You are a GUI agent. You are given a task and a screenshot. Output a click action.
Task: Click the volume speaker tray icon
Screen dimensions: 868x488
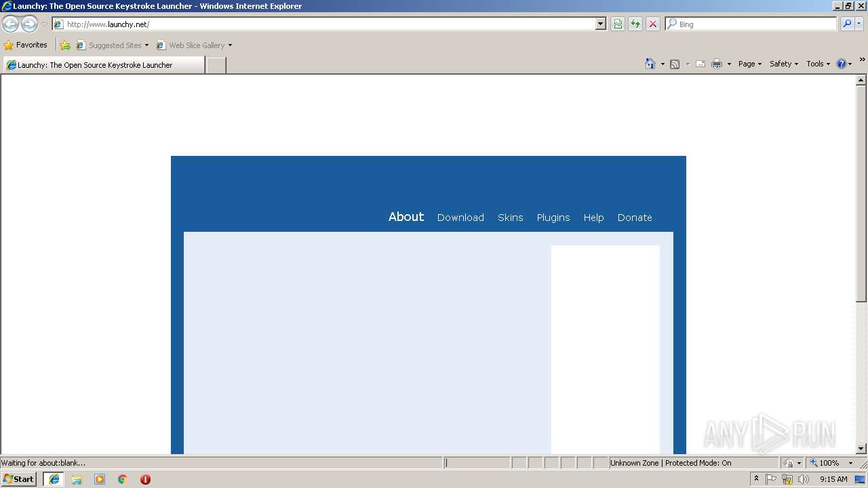click(x=804, y=479)
